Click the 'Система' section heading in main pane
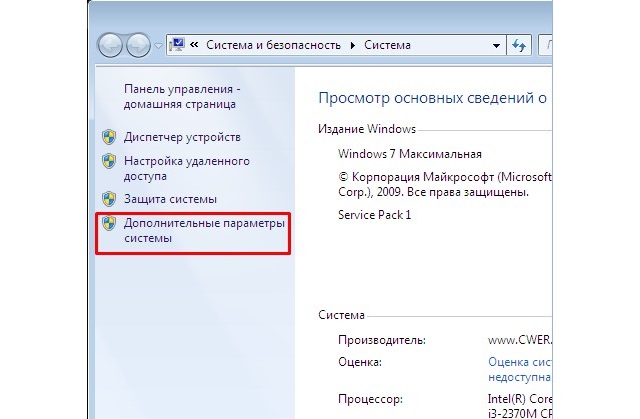Screen dimensions: 640x419 point(341,315)
